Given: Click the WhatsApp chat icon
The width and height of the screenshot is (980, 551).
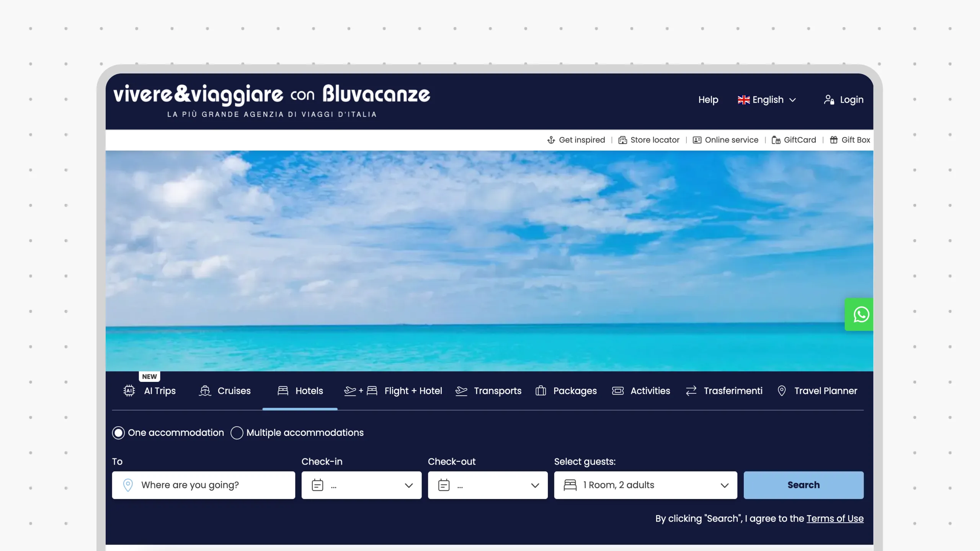Looking at the screenshot, I should click(x=861, y=315).
